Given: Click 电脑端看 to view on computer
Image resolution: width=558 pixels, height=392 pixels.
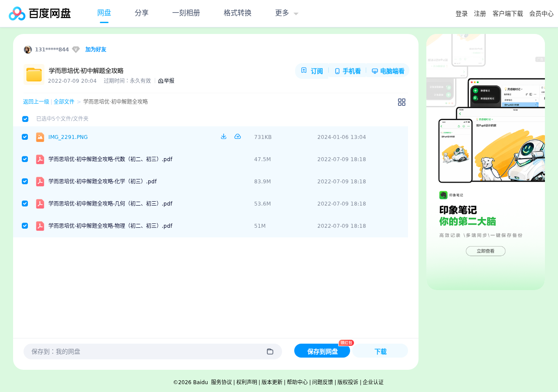Looking at the screenshot, I should 388,71.
